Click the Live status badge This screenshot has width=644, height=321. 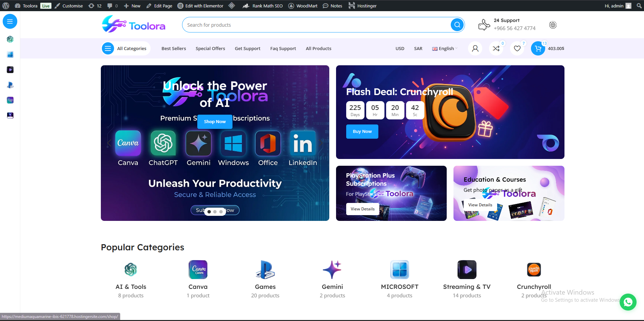tap(46, 6)
